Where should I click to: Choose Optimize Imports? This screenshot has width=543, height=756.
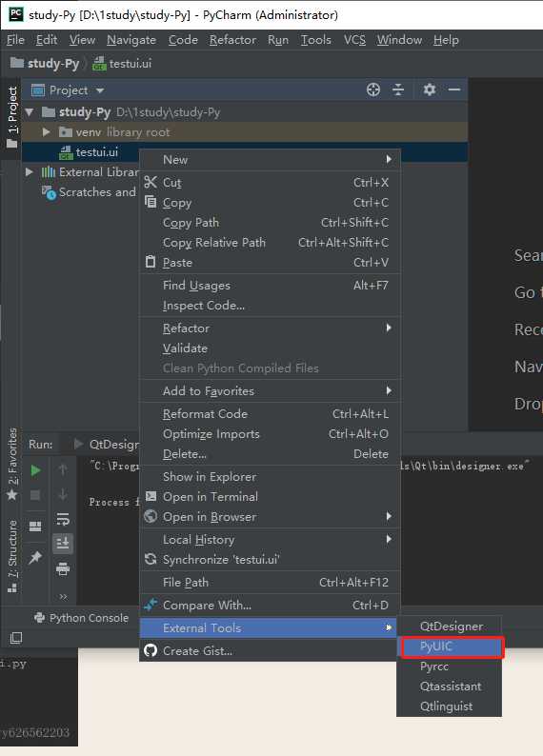click(x=270, y=434)
